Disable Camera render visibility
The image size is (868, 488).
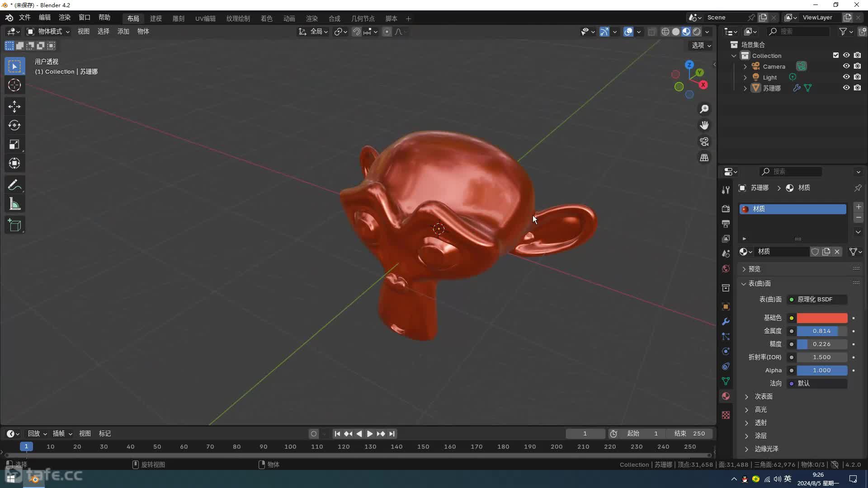point(857,66)
